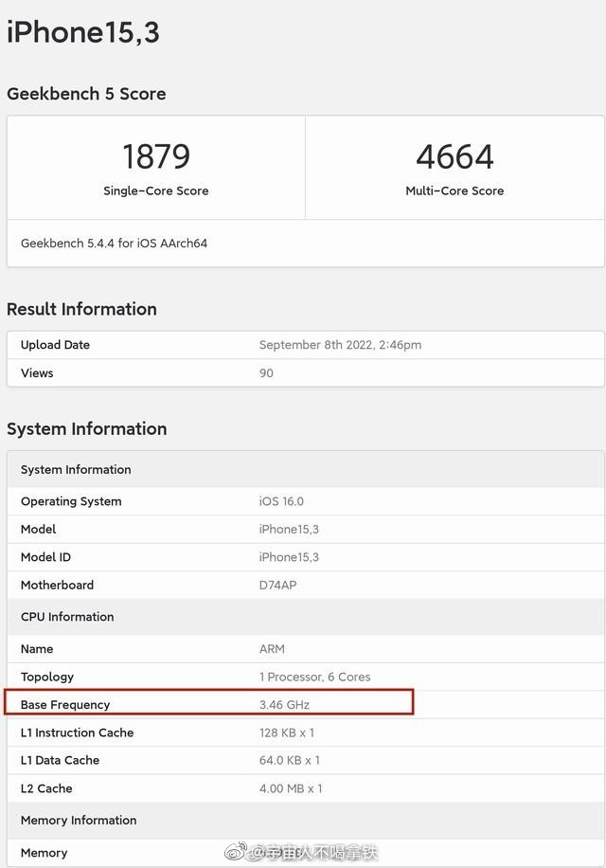This screenshot has width=606, height=868.
Task: Click the Topology value 1 Processor, 6 Cores
Action: pos(314,677)
